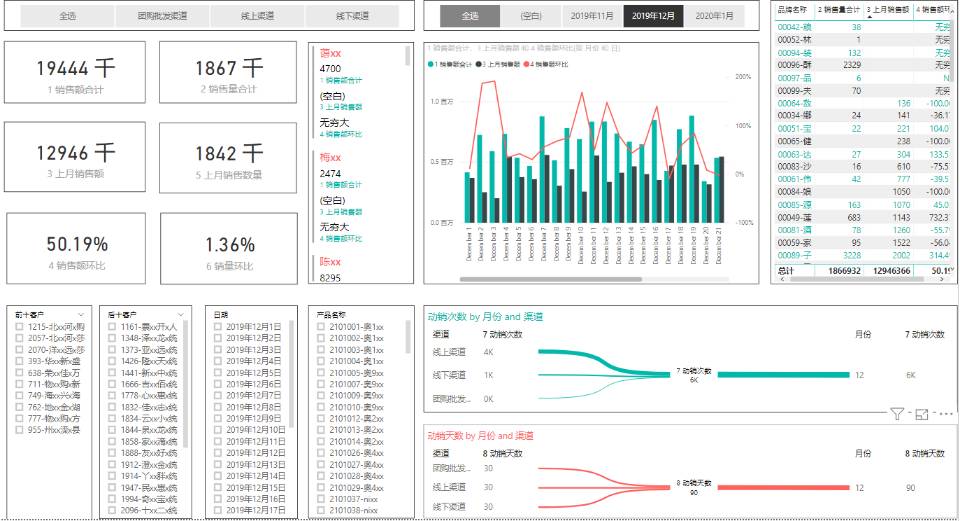Expand the 后十客户 slicer dropdown chevron
The height and width of the screenshot is (521, 960).
pos(181,315)
